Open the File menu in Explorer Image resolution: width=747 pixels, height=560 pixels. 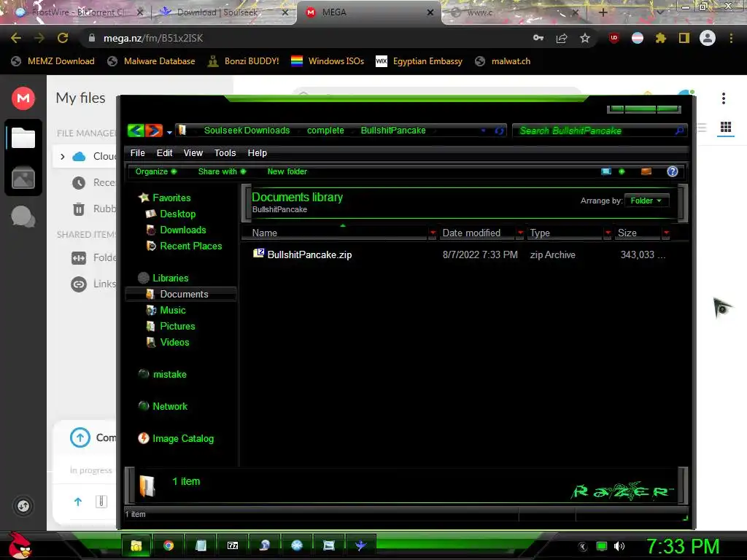tap(138, 153)
